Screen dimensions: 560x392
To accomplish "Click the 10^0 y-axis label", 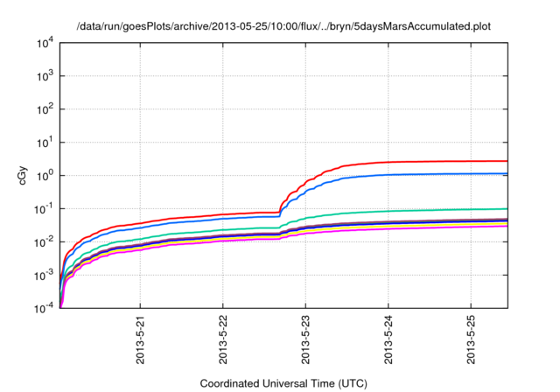I will click(45, 176).
